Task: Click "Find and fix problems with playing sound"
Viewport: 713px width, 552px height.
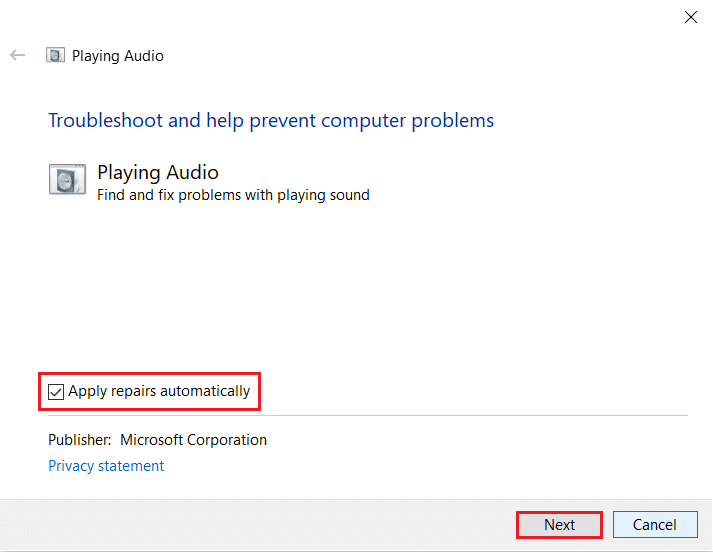Action: [233, 195]
